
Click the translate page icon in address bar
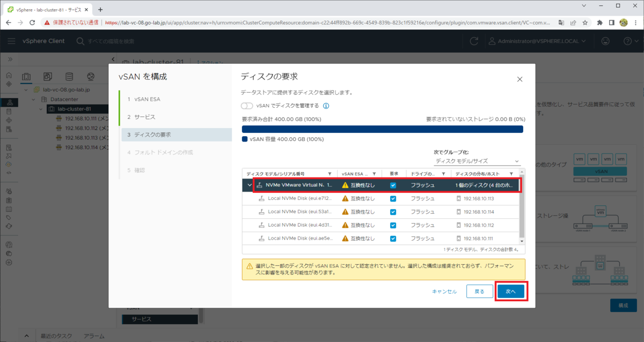[561, 23]
